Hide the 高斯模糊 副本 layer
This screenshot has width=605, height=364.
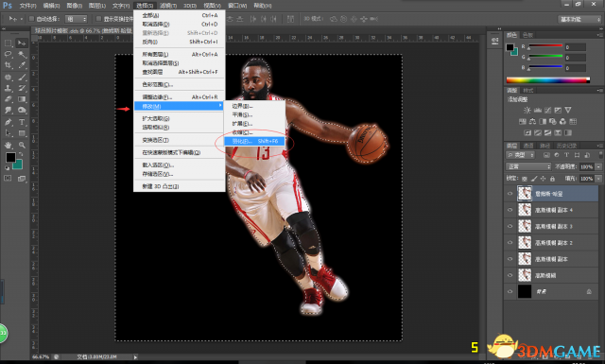[510, 259]
